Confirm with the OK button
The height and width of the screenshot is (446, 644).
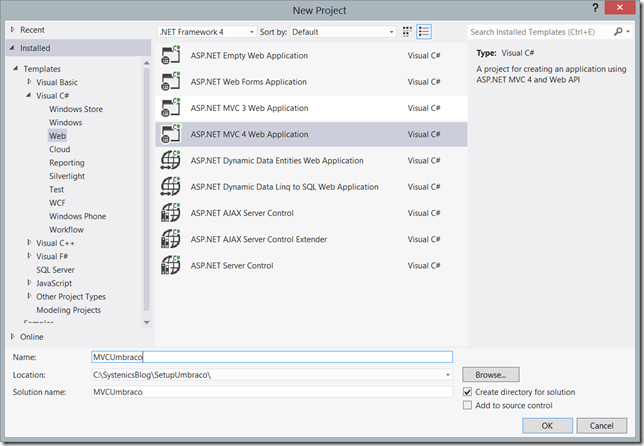coord(547,426)
